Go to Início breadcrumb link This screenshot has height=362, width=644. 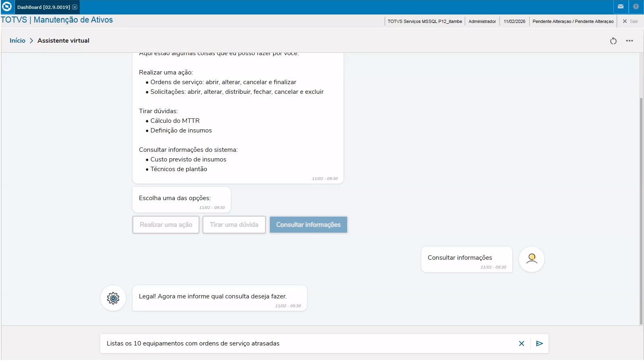click(x=17, y=41)
